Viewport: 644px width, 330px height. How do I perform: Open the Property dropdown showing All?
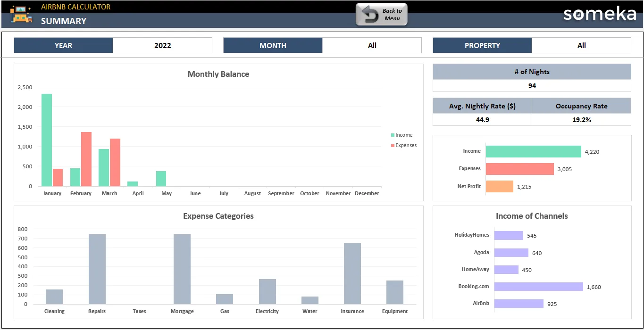point(581,45)
